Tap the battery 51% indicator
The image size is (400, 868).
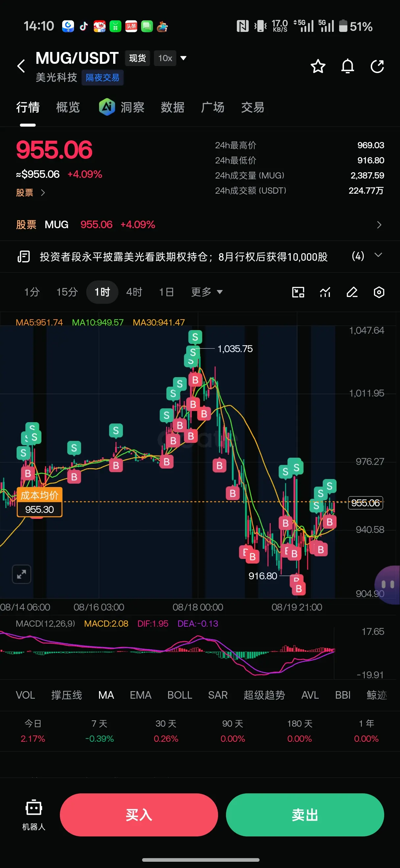(356, 26)
